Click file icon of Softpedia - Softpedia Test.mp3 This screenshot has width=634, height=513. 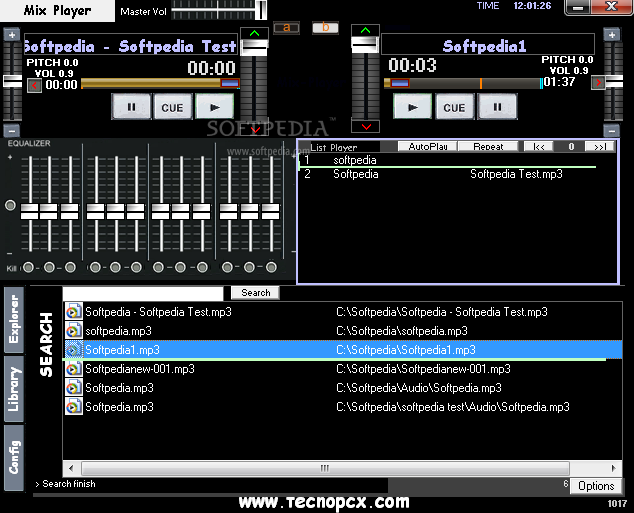[74, 312]
